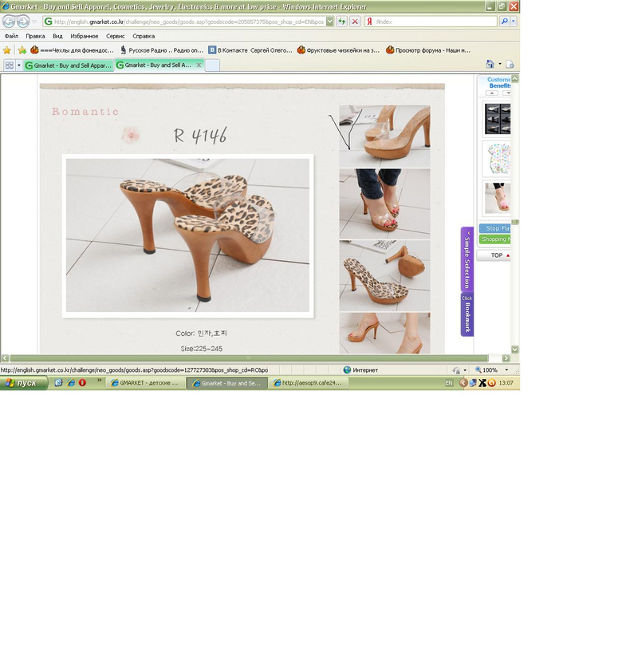Open bookmark Русское Радио

pos(161,50)
